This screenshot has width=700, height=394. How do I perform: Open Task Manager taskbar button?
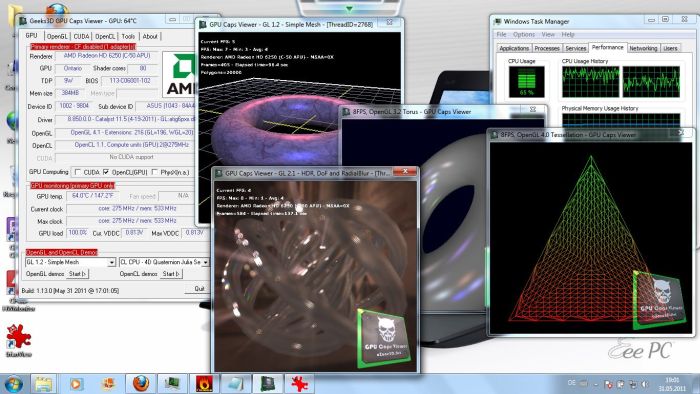pyautogui.click(x=172, y=384)
